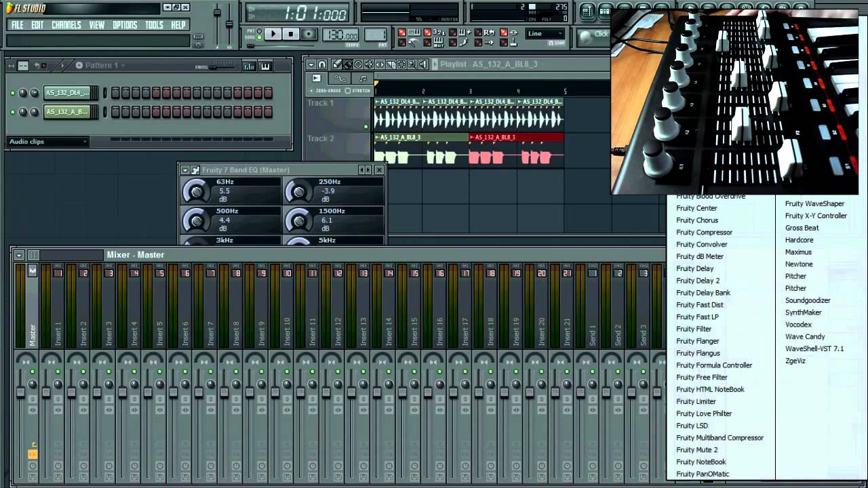Image resolution: width=868 pixels, height=488 pixels.
Task: Mute Insert 1 mixer track LED
Action: tap(58, 371)
